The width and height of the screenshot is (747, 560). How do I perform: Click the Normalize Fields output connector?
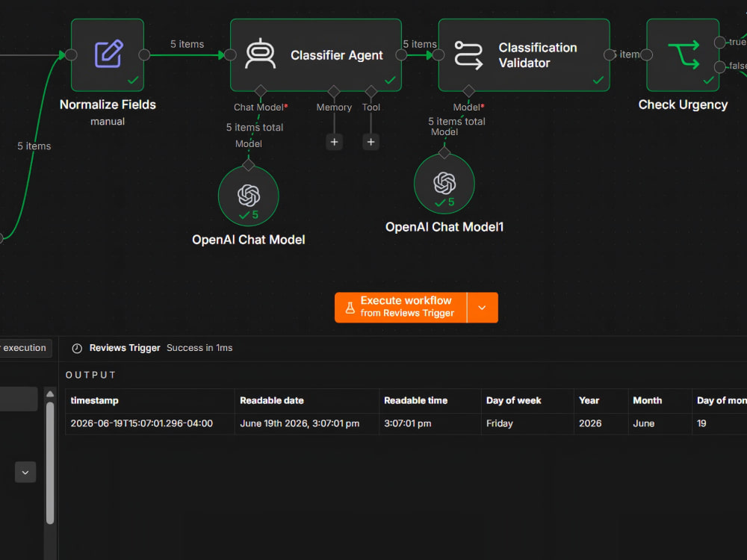click(x=144, y=55)
